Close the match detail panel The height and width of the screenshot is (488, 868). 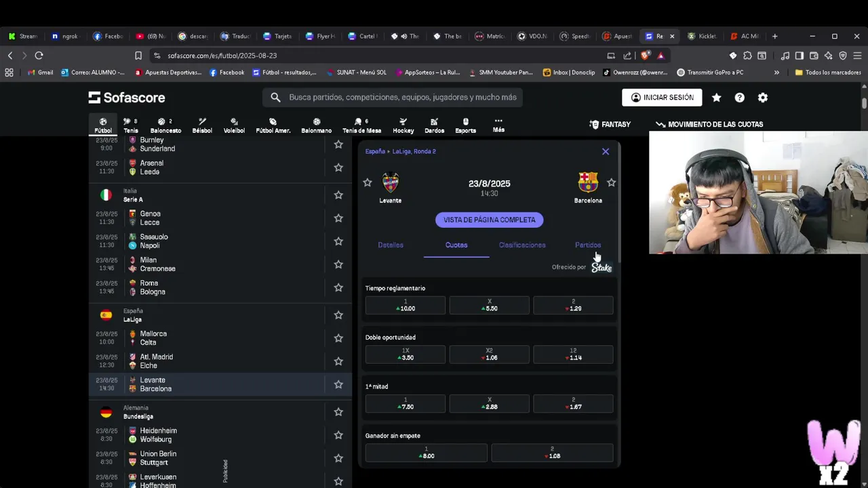tap(606, 151)
